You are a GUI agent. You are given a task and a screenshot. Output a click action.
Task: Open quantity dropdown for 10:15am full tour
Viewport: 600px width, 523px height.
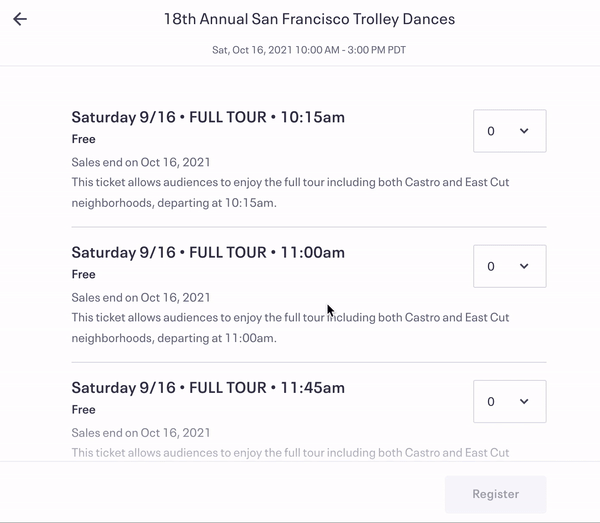[509, 131]
